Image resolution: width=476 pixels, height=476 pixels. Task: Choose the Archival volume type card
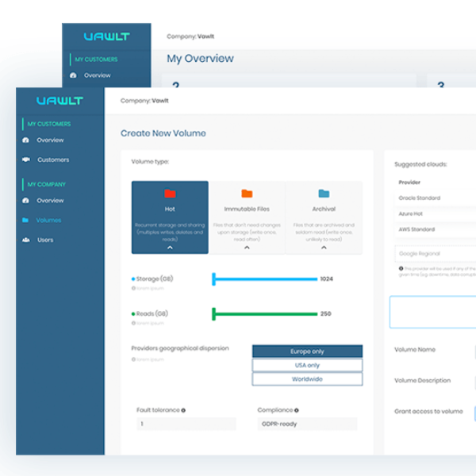(x=324, y=210)
